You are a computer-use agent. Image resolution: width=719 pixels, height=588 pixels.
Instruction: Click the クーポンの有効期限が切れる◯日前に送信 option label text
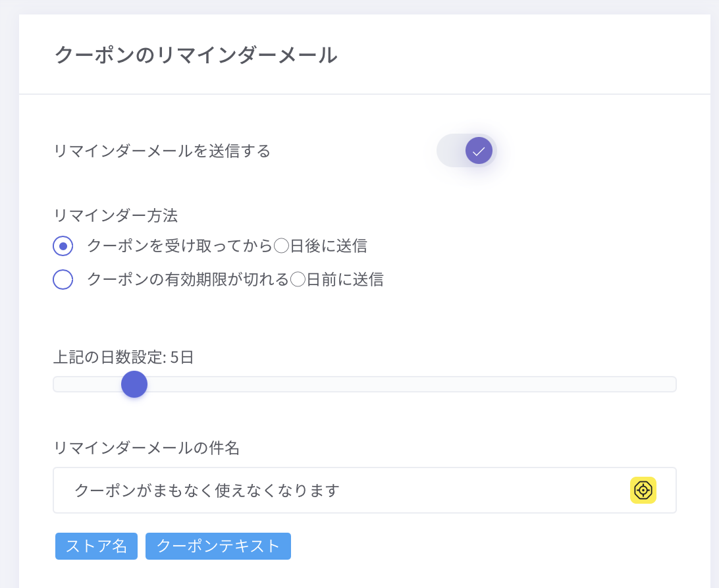(x=235, y=280)
